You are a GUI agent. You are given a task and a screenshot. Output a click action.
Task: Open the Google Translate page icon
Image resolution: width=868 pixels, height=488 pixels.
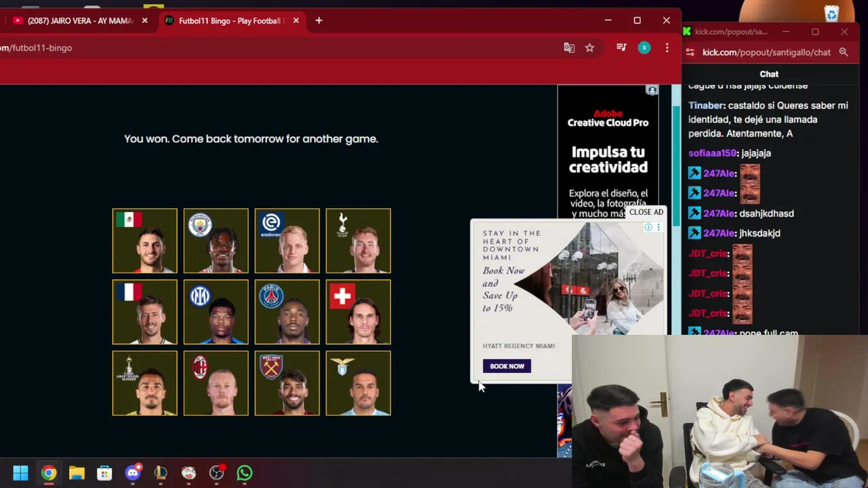tap(569, 47)
